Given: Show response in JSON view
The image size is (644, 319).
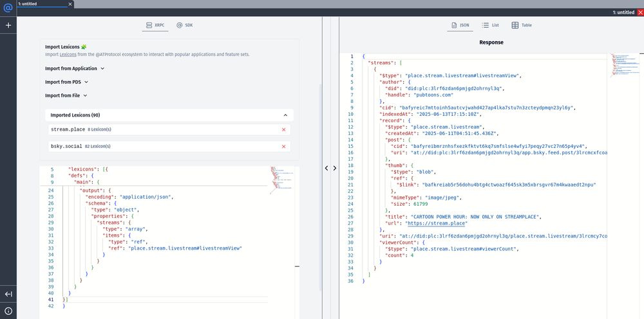Looking at the screenshot, I should [x=460, y=25].
